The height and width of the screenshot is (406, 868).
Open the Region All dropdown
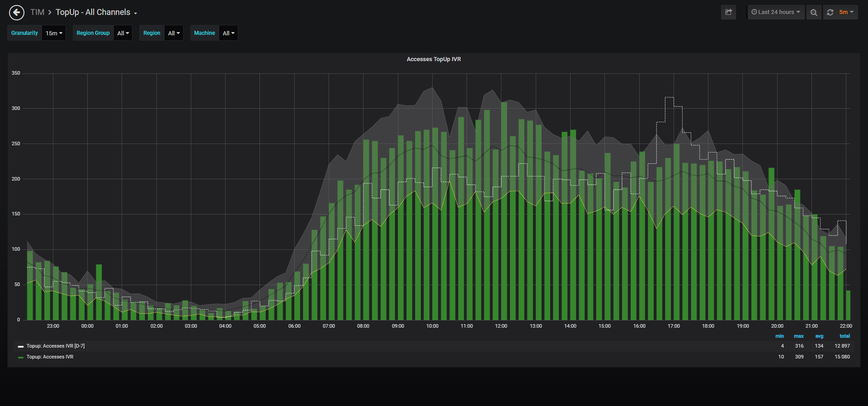(x=174, y=33)
